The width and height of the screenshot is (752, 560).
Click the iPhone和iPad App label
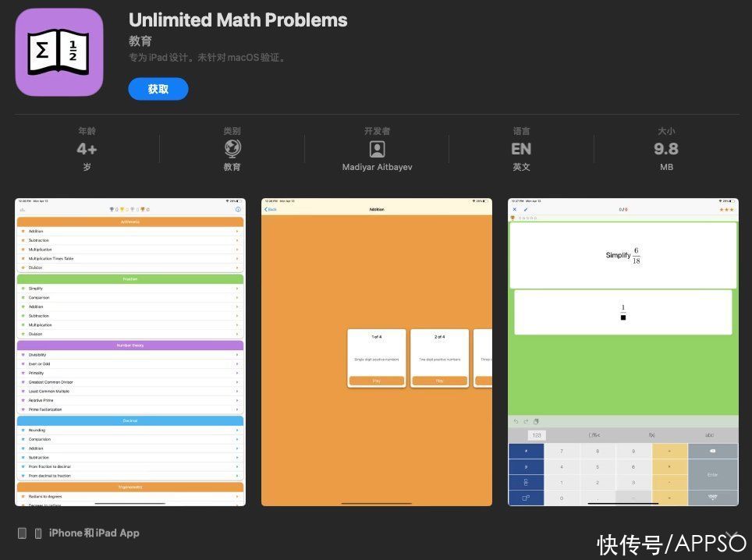pos(94,533)
